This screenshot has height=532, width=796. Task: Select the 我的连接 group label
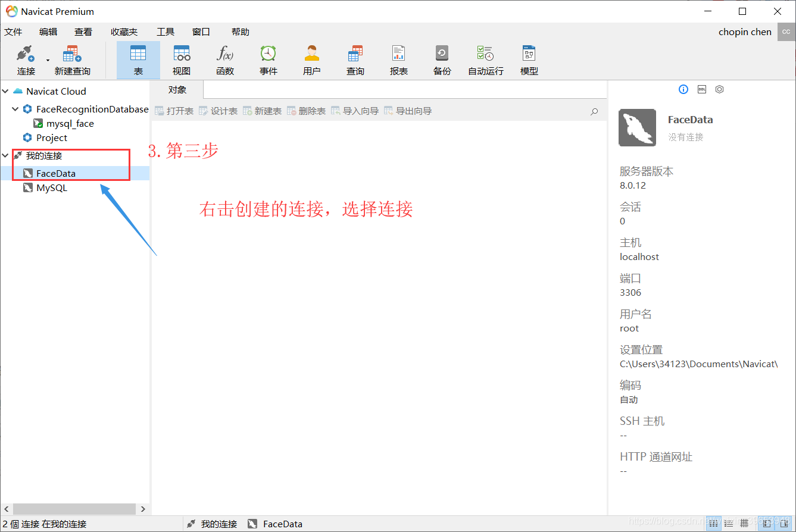click(x=44, y=156)
